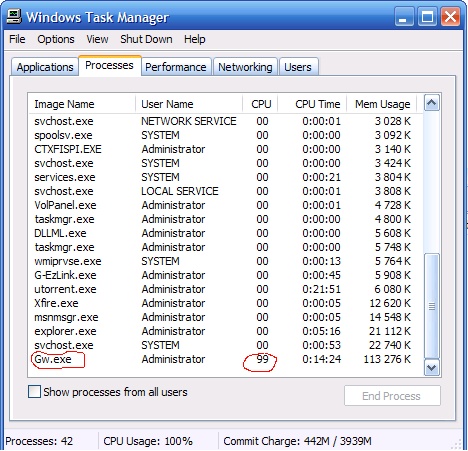
Task: Switch to the Applications tab
Action: [45, 67]
